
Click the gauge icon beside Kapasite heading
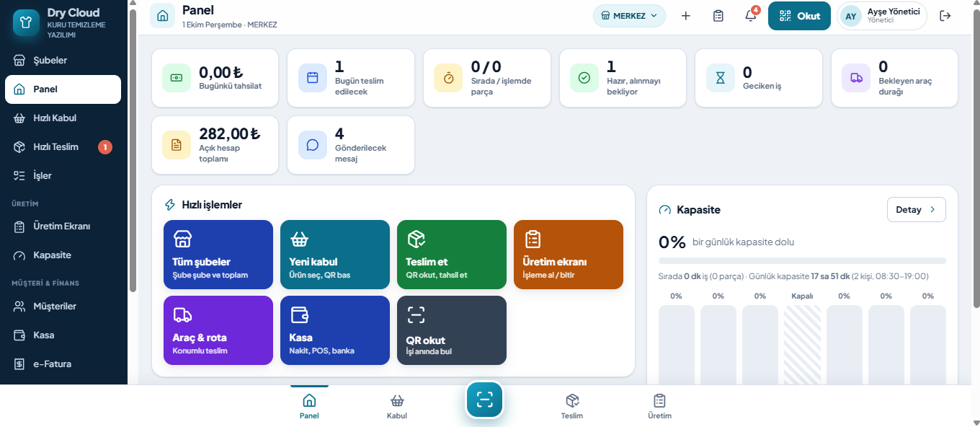click(665, 210)
